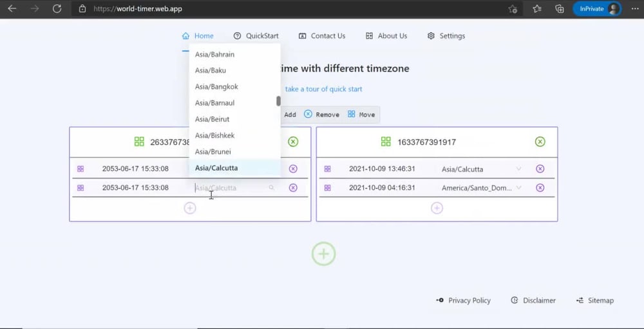The image size is (644, 329).
Task: Pick Asia/Bishkek in the dropdown
Action: 234,135
